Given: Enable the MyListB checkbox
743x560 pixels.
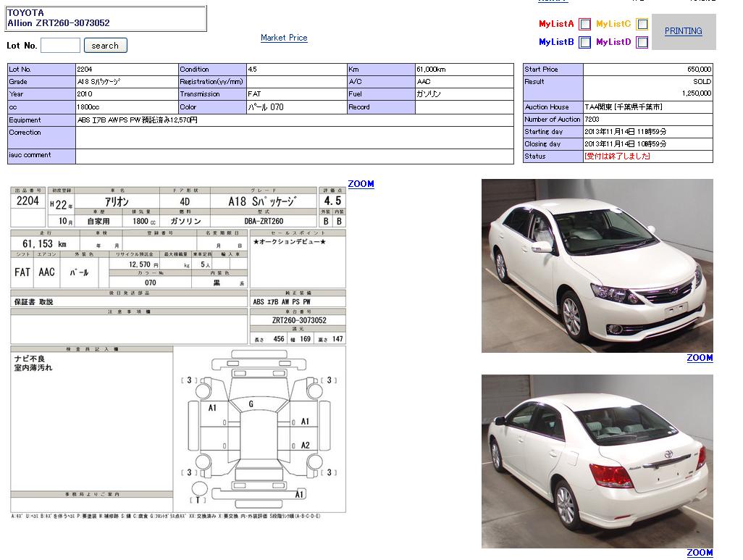Looking at the screenshot, I should point(584,43).
